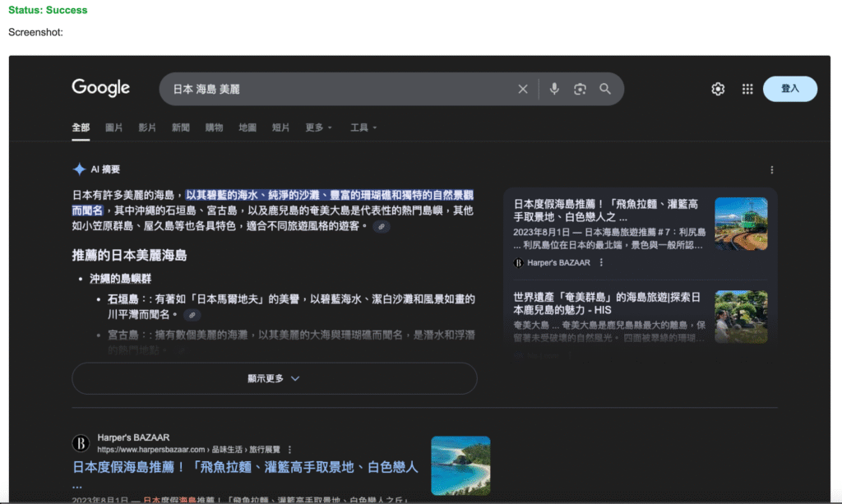Viewport: 842px width, 504px height.
Task: Expand the 更多 dropdown menu
Action: pos(318,127)
